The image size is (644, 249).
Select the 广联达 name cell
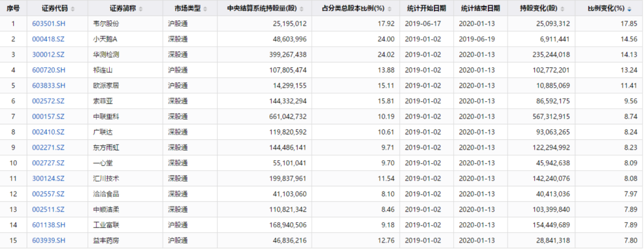click(x=125, y=132)
